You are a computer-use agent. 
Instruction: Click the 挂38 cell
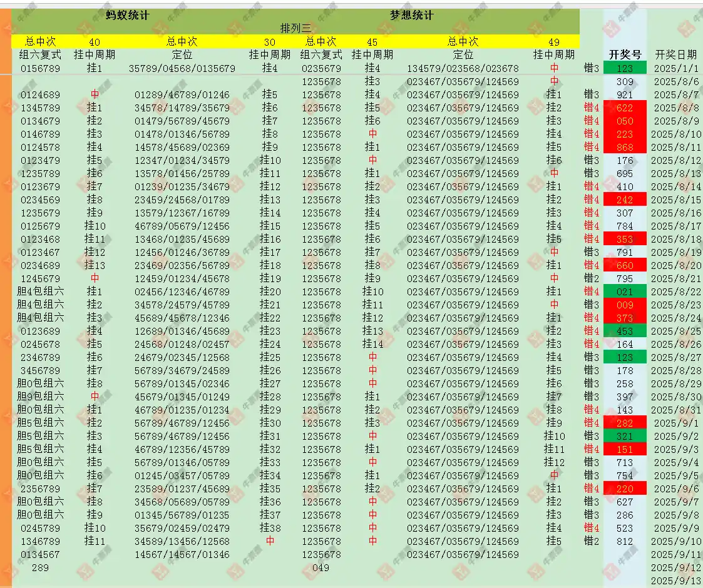tap(270, 529)
